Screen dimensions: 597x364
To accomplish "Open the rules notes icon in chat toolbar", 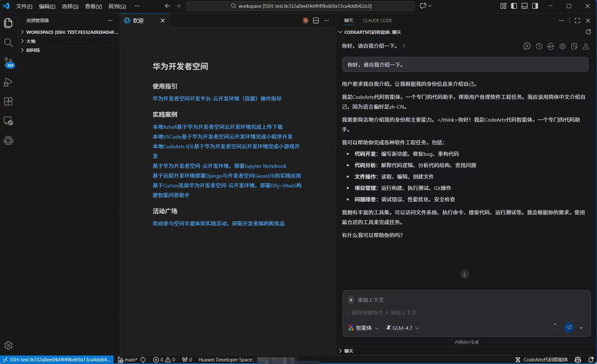I will (574, 46).
